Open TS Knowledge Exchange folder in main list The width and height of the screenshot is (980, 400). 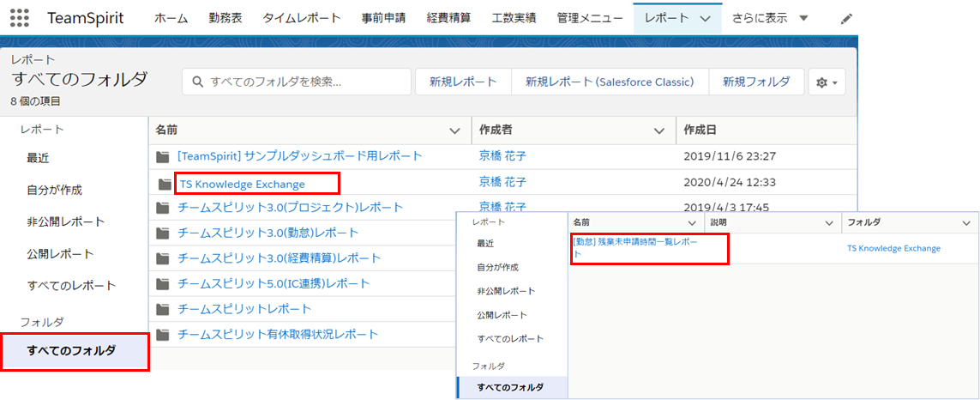243,184
